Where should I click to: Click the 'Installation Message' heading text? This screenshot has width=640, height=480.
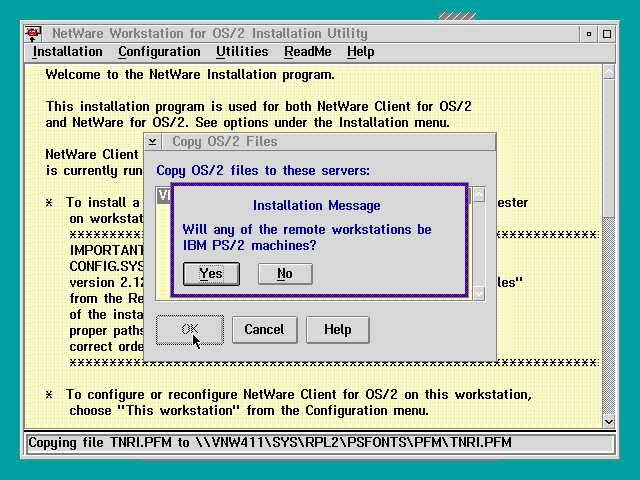tap(316, 205)
